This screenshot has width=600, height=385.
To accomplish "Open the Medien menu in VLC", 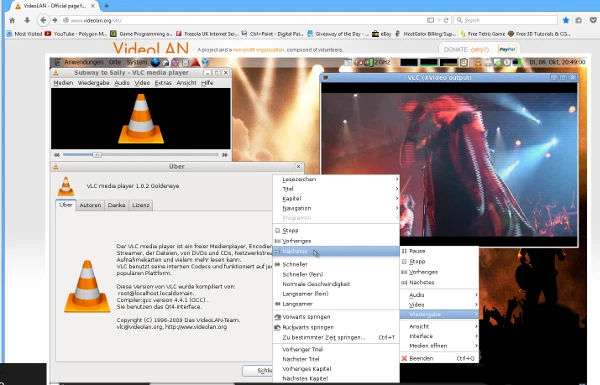I will tap(63, 83).
